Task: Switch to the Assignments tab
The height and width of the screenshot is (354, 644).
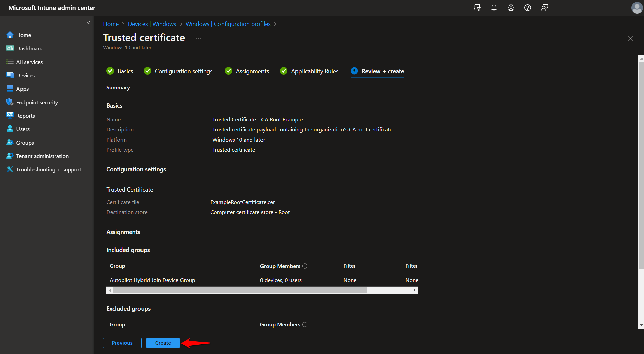Action: tap(252, 71)
